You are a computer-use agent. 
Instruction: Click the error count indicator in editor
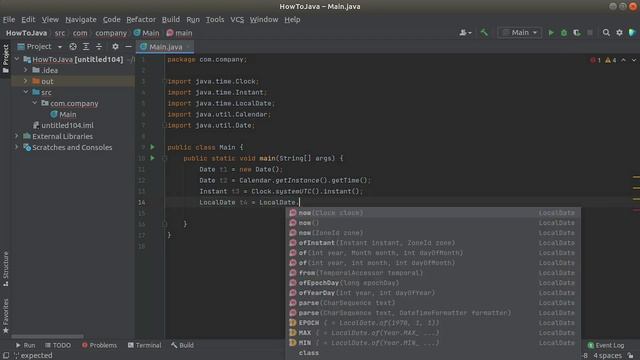click(596, 60)
